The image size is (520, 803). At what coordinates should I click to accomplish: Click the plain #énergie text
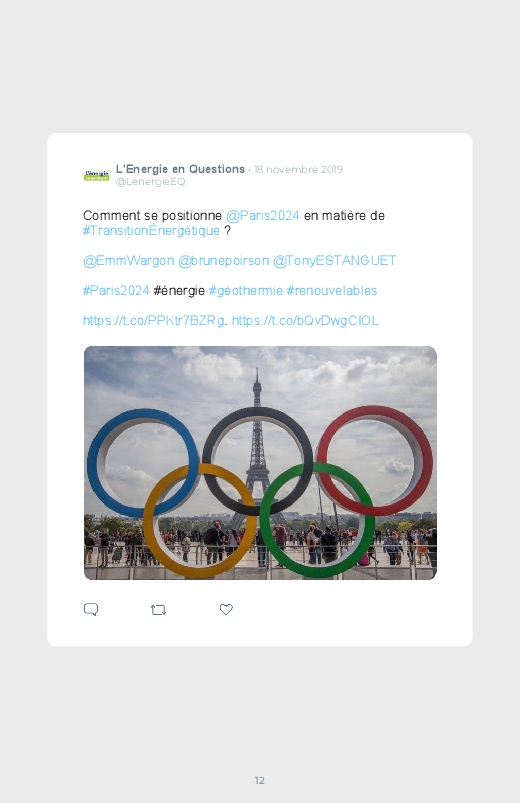coord(179,290)
